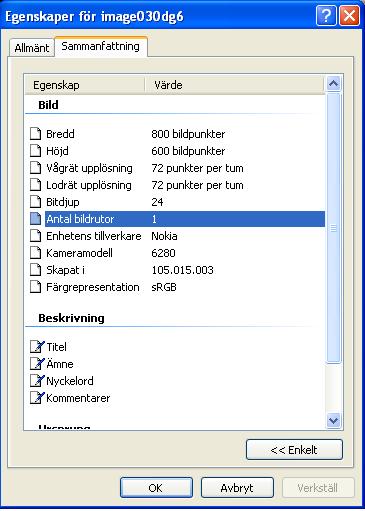Click the OK button
365x511 pixels.
click(x=156, y=488)
